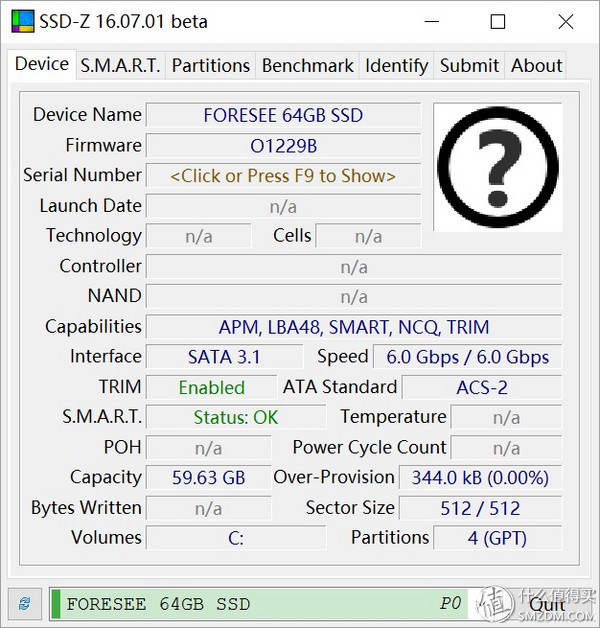Viewport: 600px width, 628px height.
Task: Select the Device tab
Action: coord(42,64)
